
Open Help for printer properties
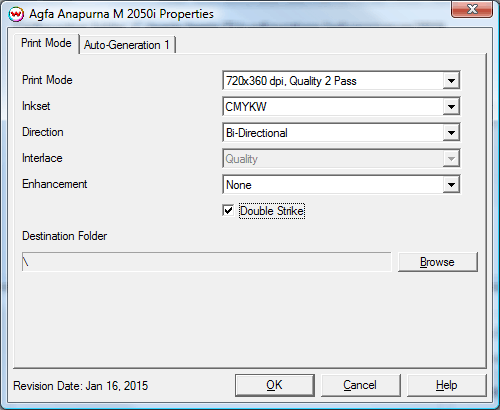point(447,385)
